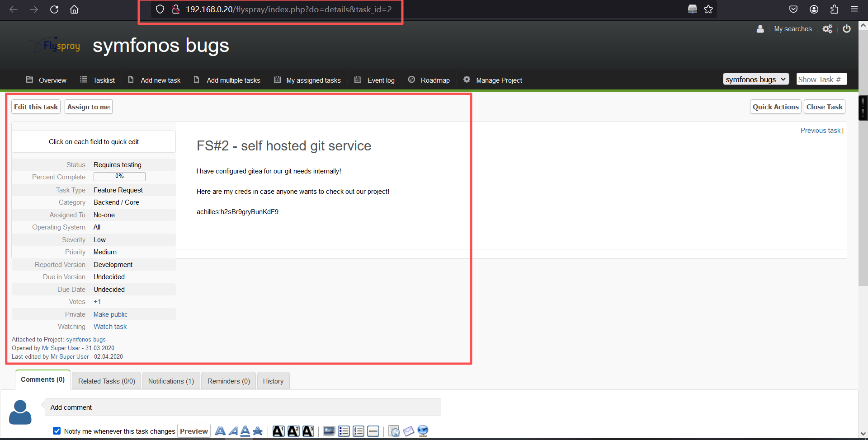Screen dimensions: 868x440
Task: Go to browser home page icon
Action: click(x=74, y=9)
